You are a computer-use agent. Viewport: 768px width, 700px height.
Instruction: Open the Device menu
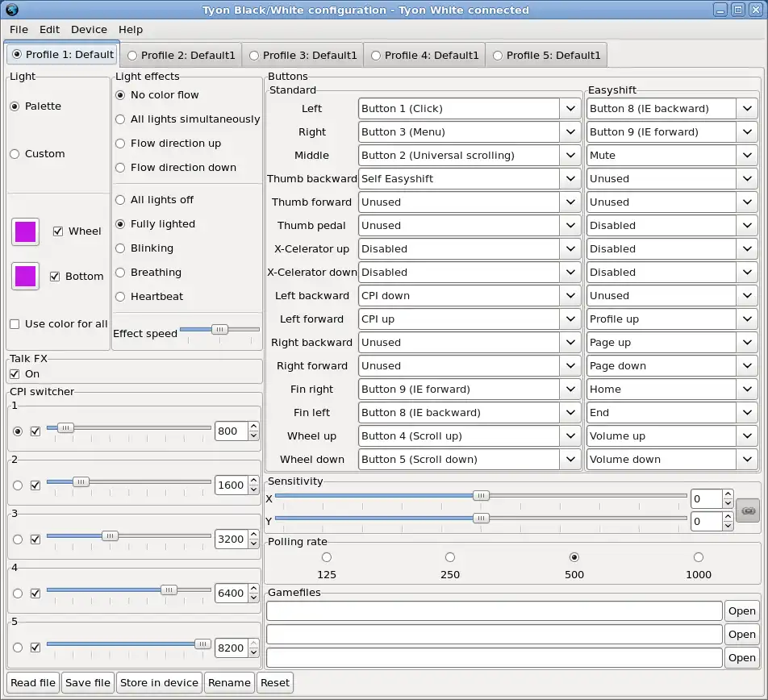(x=89, y=29)
